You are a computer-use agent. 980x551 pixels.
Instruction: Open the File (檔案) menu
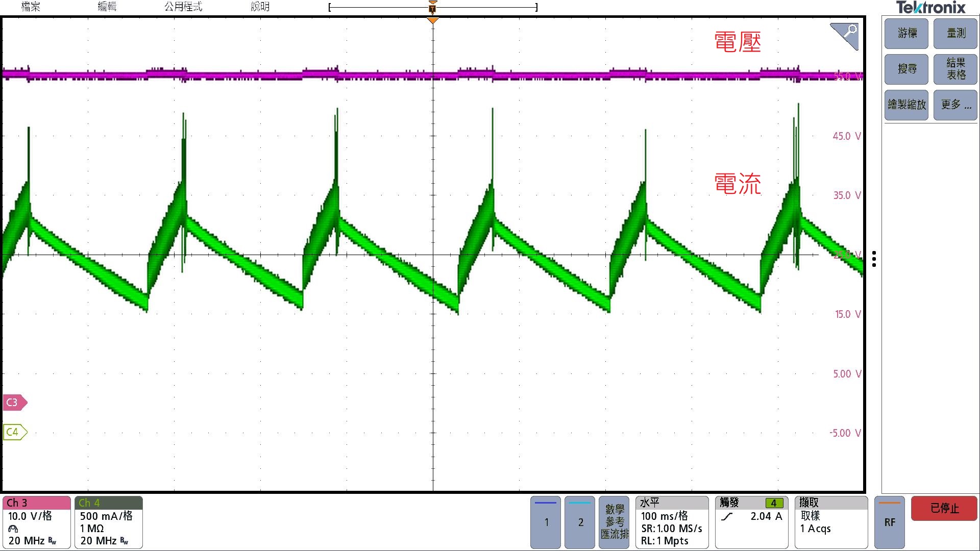click(x=31, y=7)
